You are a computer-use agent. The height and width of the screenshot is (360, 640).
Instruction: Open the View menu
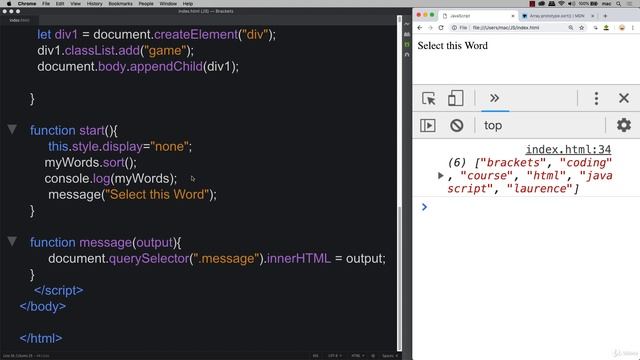tap(76, 4)
